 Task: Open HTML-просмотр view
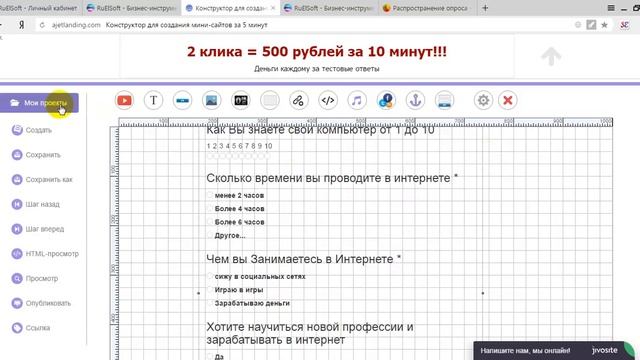[x=45, y=253]
